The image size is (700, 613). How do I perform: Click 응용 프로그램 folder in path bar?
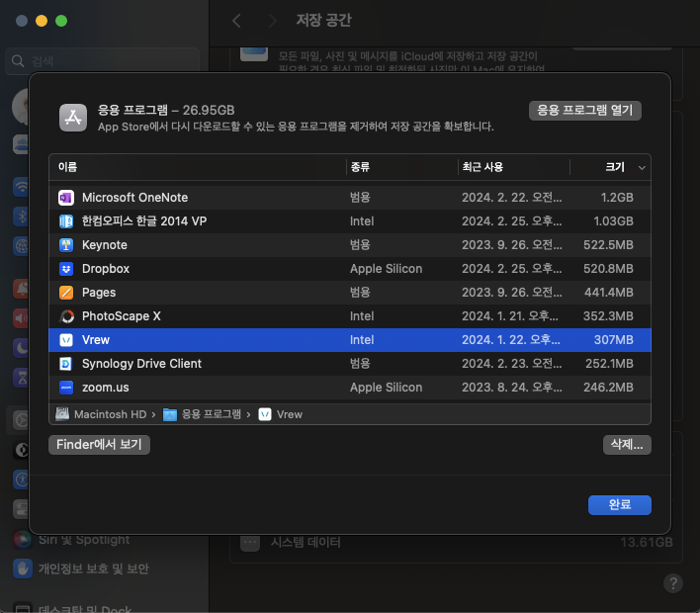click(203, 414)
